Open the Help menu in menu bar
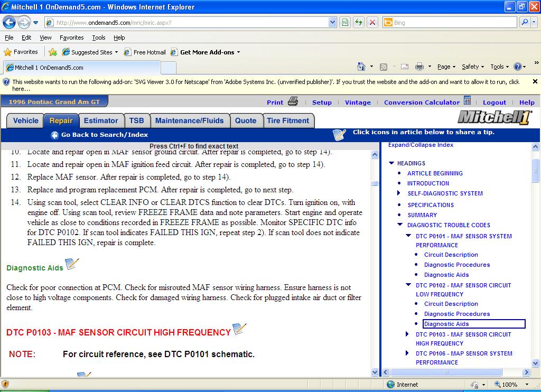Viewport: 541px width, 392px height. click(x=119, y=38)
